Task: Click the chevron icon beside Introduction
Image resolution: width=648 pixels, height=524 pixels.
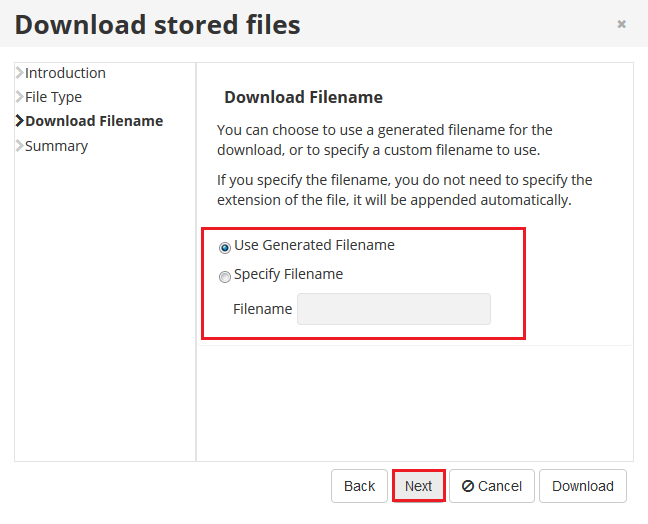Action: (x=19, y=73)
